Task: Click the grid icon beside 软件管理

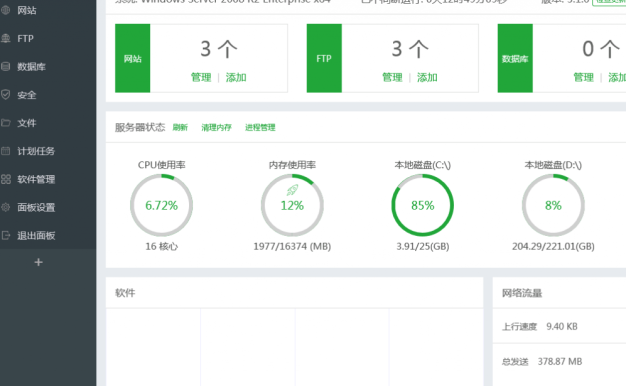Action: (x=6, y=179)
